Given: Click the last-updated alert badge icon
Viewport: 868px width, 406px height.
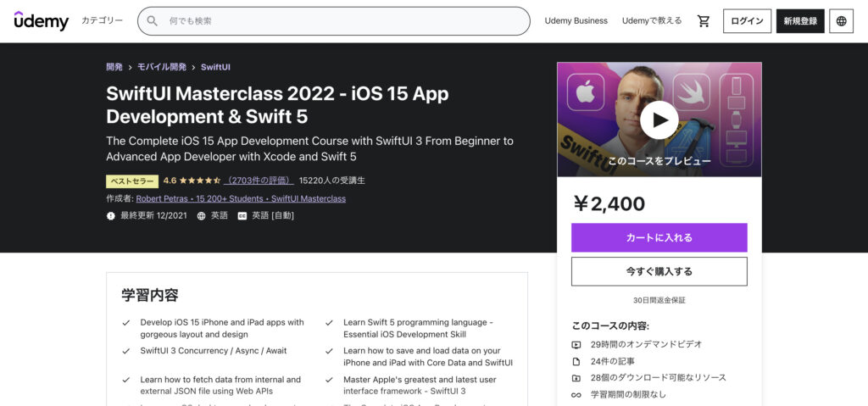Looking at the screenshot, I should pos(111,216).
